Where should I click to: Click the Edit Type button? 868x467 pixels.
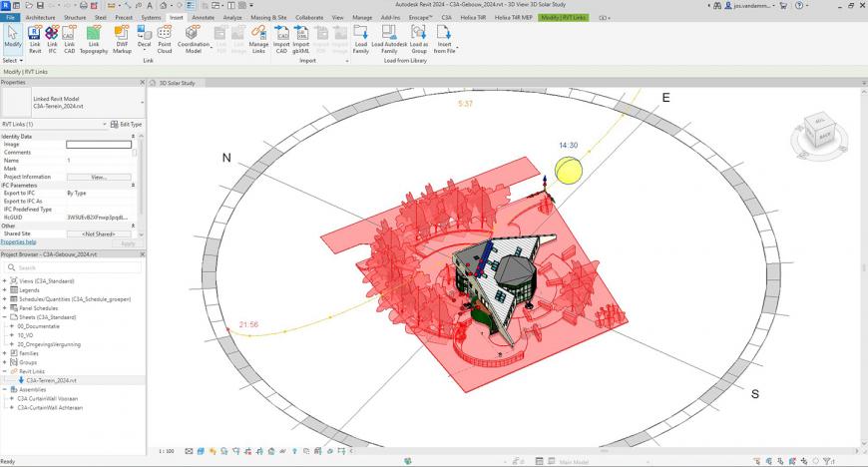(x=129, y=124)
